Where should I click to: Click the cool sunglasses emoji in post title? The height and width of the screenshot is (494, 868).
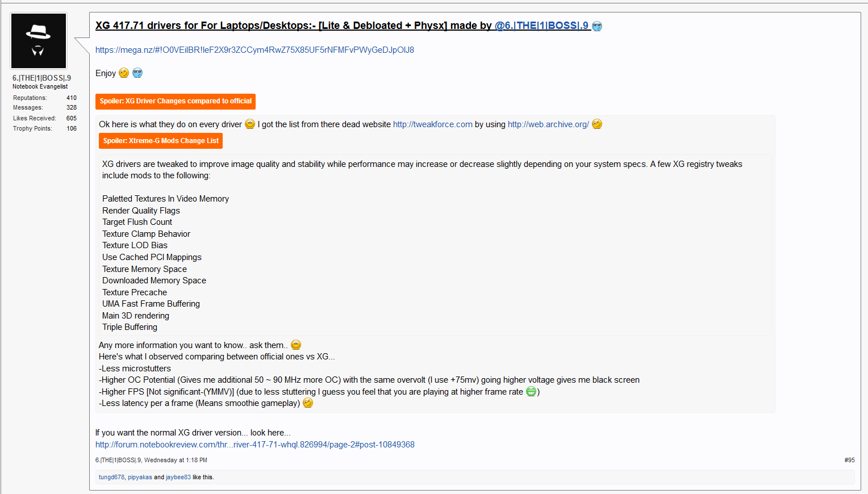click(x=597, y=26)
